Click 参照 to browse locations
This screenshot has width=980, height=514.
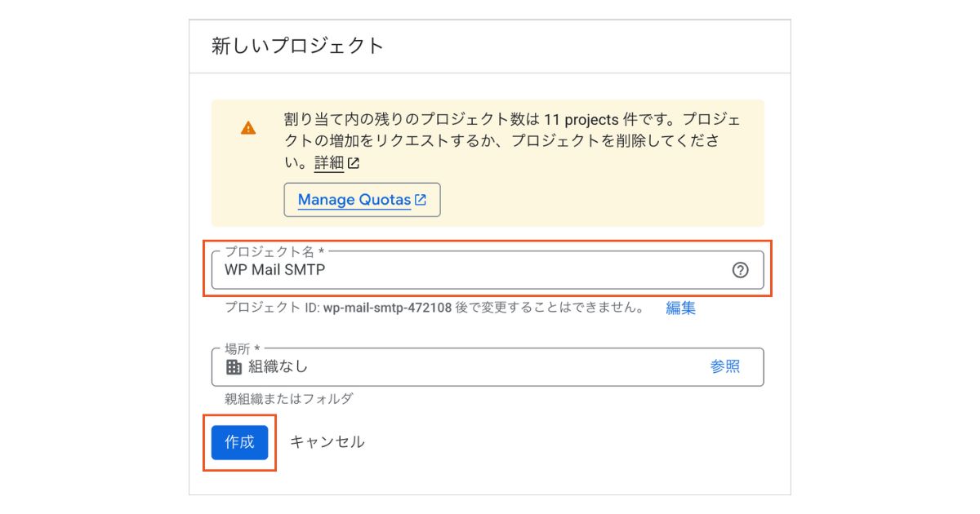724,367
